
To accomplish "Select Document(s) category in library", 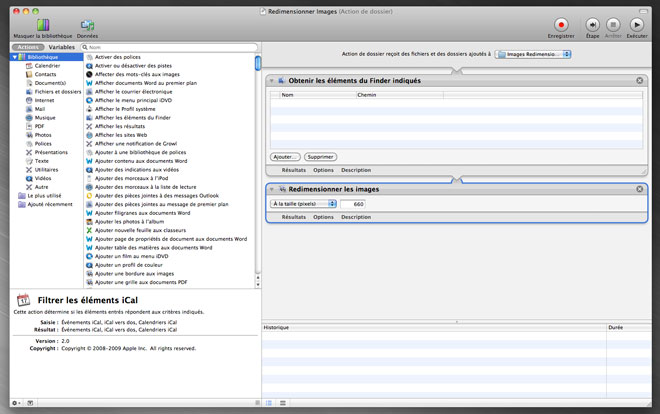I will tap(50, 83).
